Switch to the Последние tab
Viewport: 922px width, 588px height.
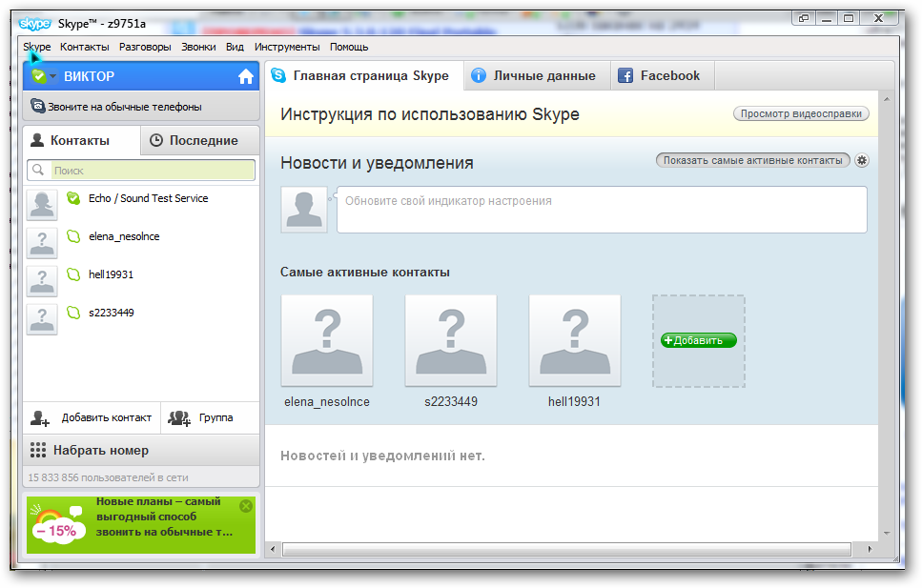[200, 140]
